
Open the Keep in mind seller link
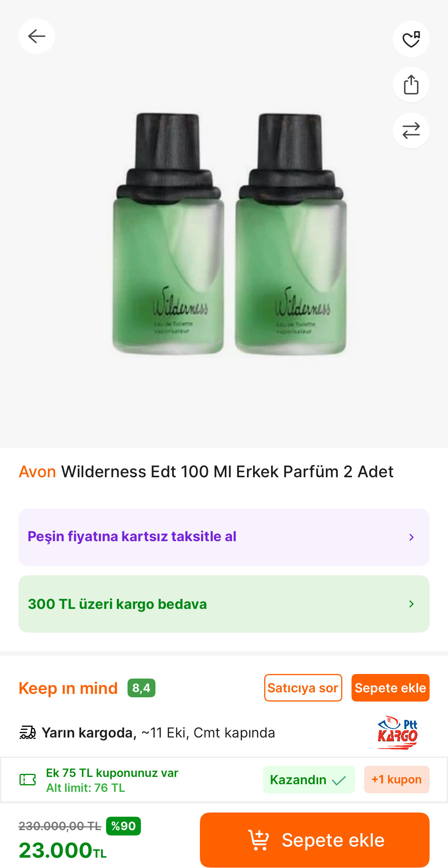point(68,688)
